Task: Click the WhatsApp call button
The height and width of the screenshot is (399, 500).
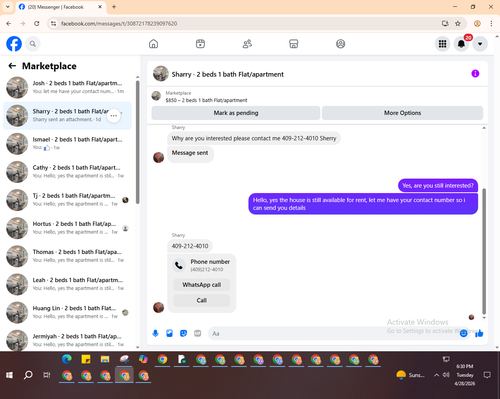Action: click(202, 285)
